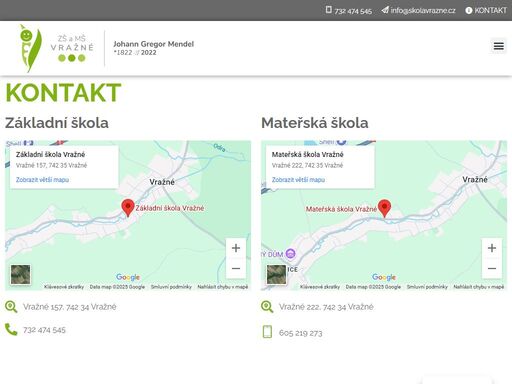Switch right map to satellite view thumbnail
Screen dimensions: 512x384
(x=276, y=274)
